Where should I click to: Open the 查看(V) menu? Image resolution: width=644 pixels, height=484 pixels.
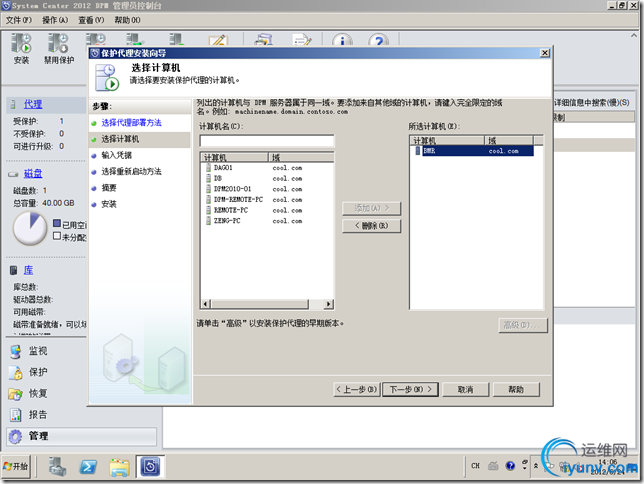91,20
